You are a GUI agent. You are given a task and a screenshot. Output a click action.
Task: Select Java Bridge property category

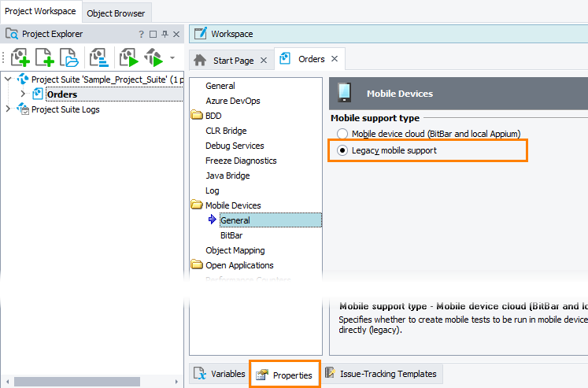point(227,176)
